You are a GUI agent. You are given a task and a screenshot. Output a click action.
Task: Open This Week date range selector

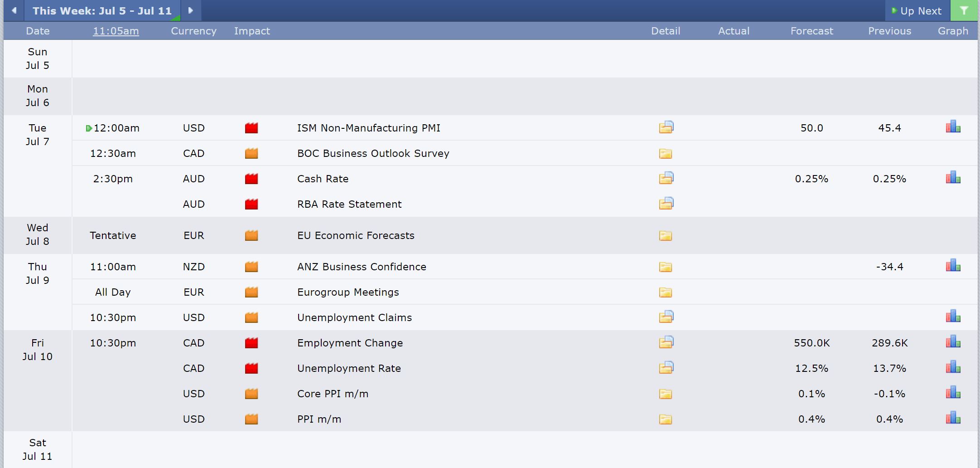(102, 10)
